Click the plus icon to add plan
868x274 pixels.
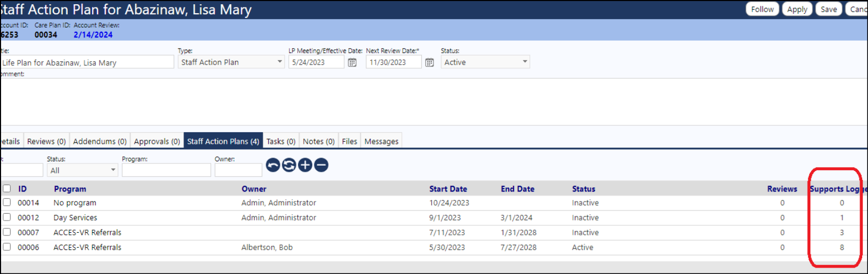[x=305, y=166]
